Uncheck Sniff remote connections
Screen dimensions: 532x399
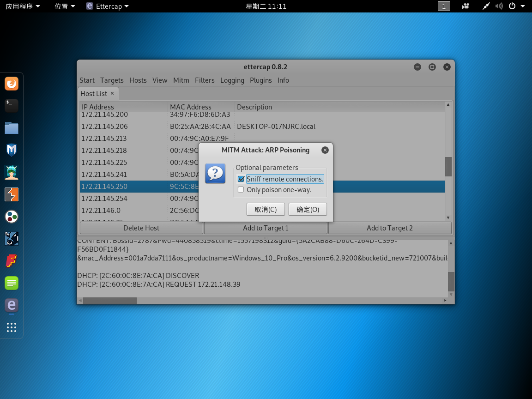[241, 179]
